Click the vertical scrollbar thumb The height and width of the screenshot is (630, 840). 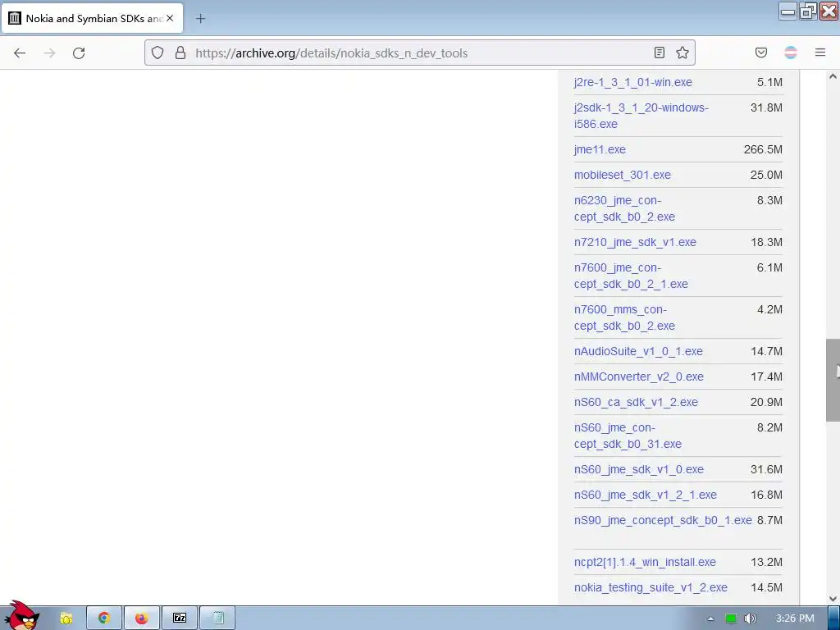tap(833, 380)
